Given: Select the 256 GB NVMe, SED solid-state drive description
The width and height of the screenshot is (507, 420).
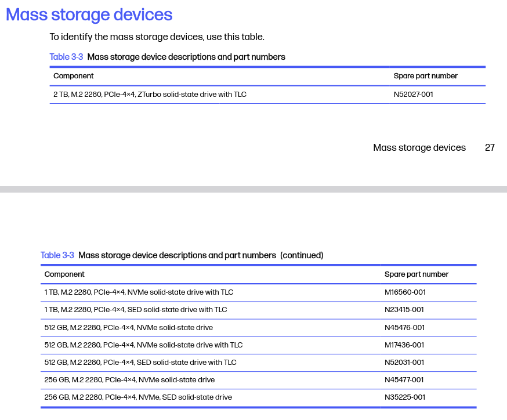Looking at the screenshot, I should click(138, 397).
